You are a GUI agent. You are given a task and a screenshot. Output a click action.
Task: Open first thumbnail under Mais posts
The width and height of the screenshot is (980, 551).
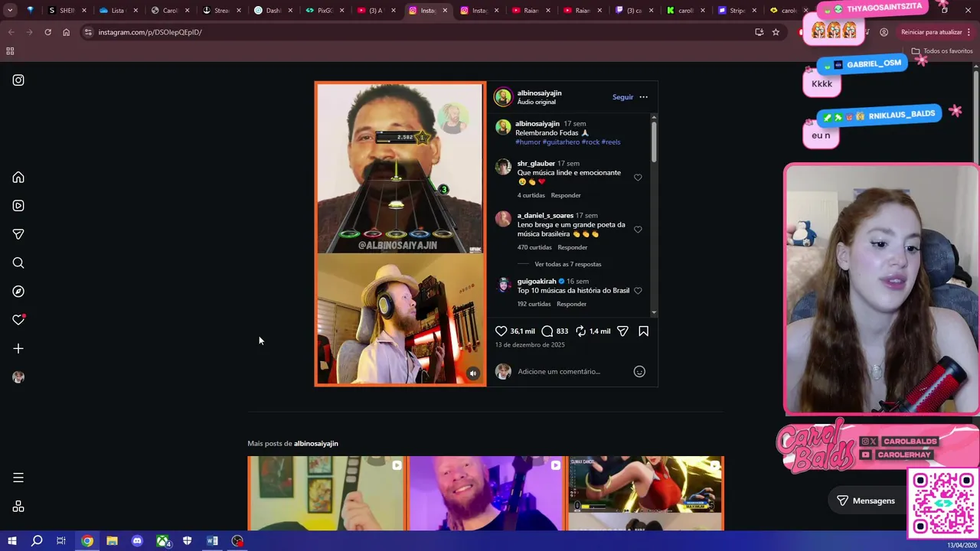coord(327,494)
